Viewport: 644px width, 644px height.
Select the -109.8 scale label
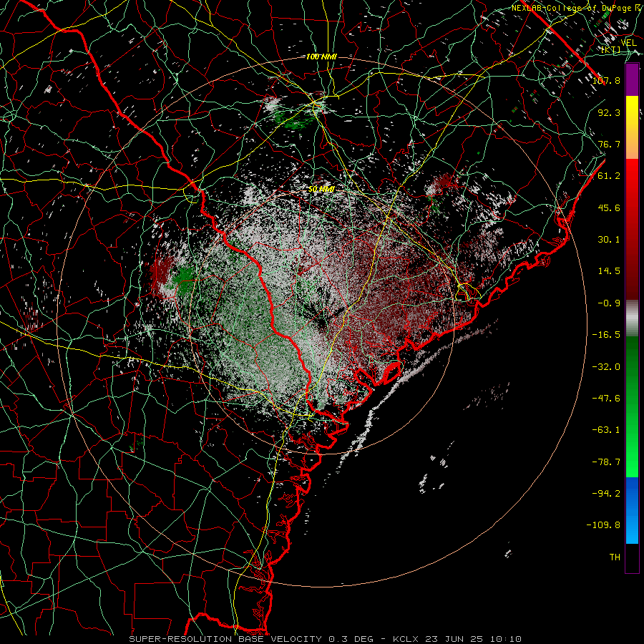click(604, 525)
